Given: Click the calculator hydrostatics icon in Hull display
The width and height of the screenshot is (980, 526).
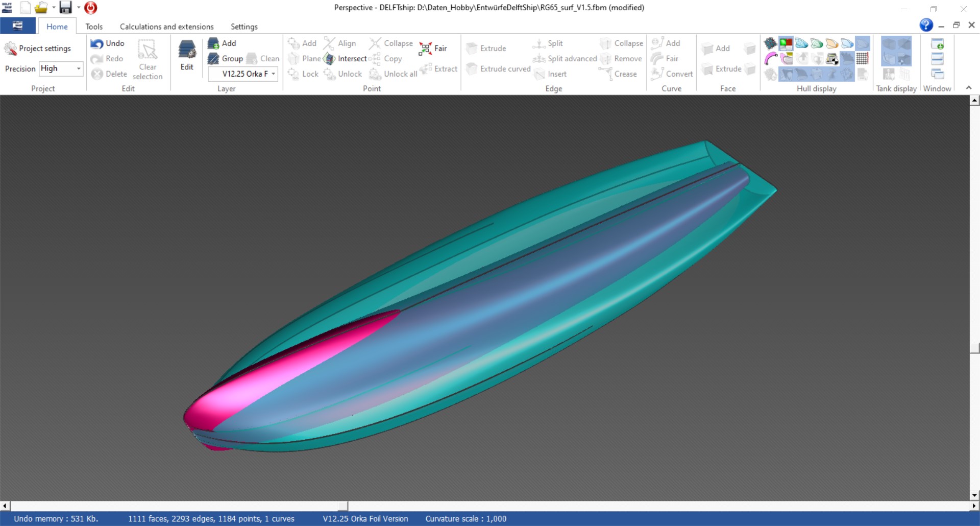Looking at the screenshot, I should coord(832,59).
